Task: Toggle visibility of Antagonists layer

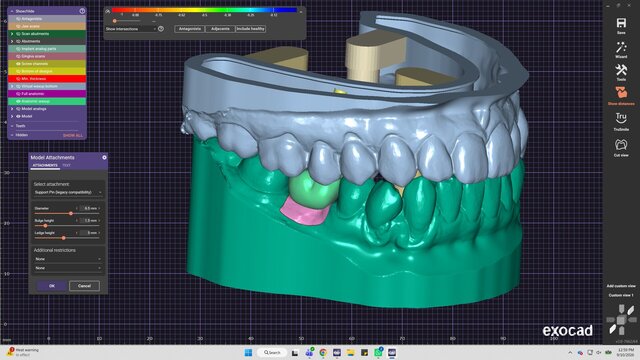Action: pos(18,19)
